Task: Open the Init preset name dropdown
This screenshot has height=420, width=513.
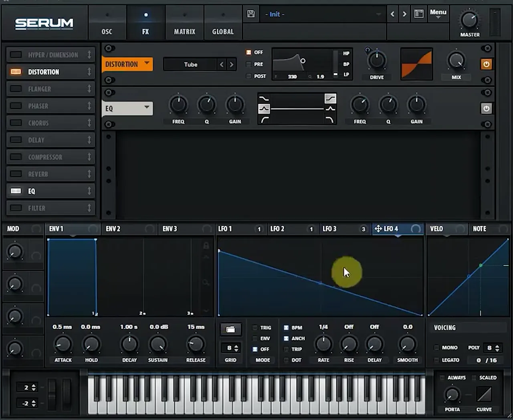Action: coord(323,14)
